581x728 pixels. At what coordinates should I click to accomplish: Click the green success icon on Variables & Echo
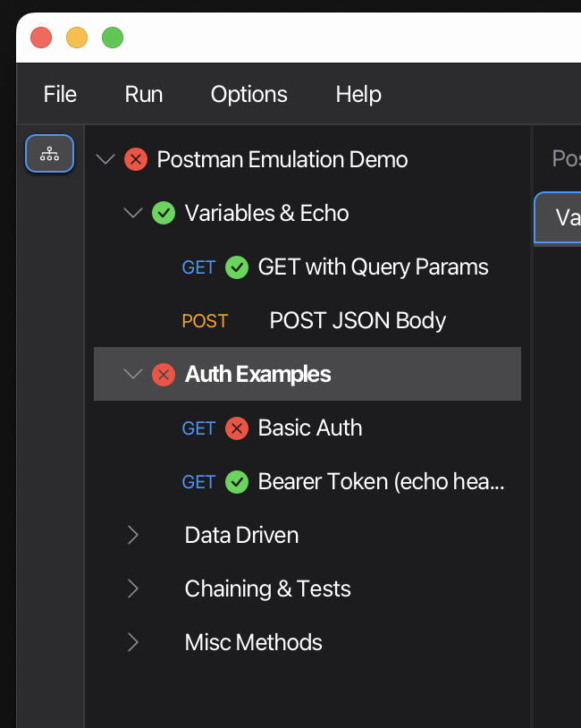pyautogui.click(x=164, y=213)
